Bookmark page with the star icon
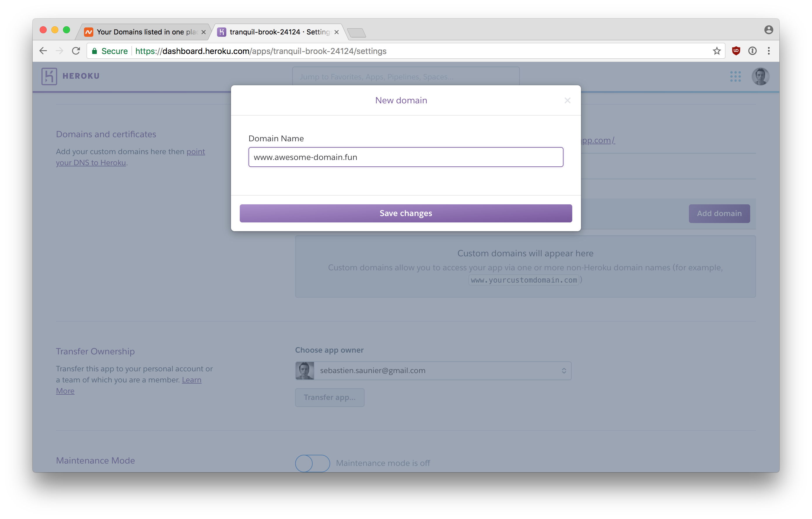The width and height of the screenshot is (812, 519). [717, 51]
